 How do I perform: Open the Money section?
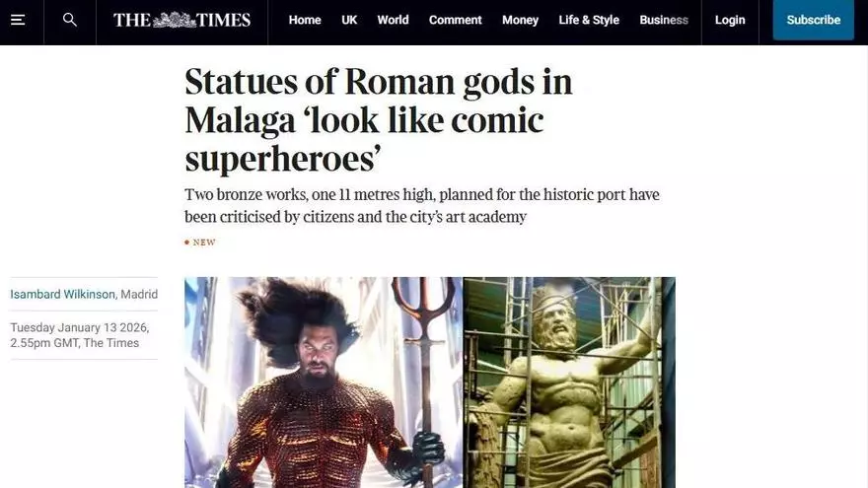point(520,20)
